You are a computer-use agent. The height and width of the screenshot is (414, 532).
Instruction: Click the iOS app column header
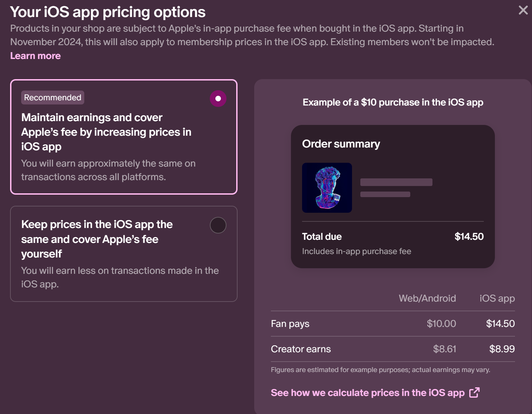click(497, 298)
